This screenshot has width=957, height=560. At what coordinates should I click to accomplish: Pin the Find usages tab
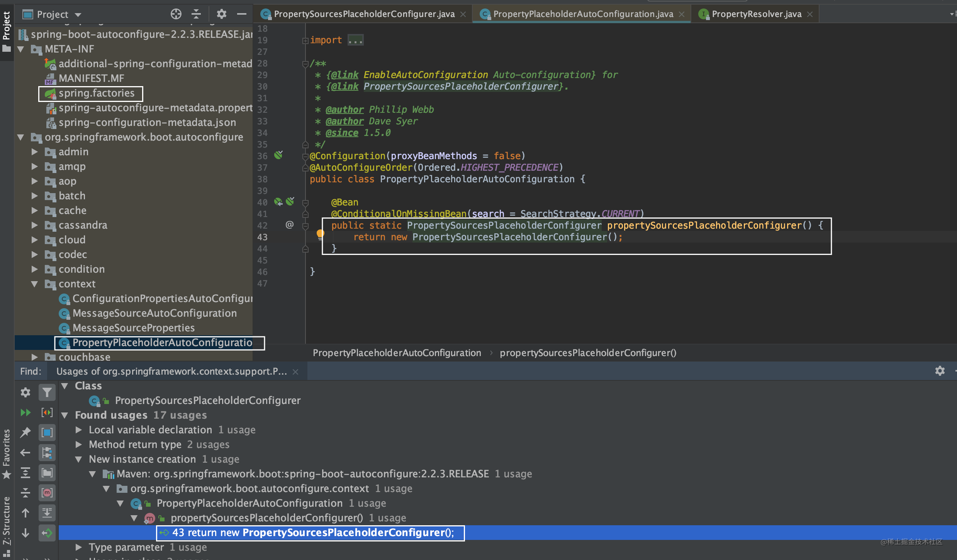(25, 433)
